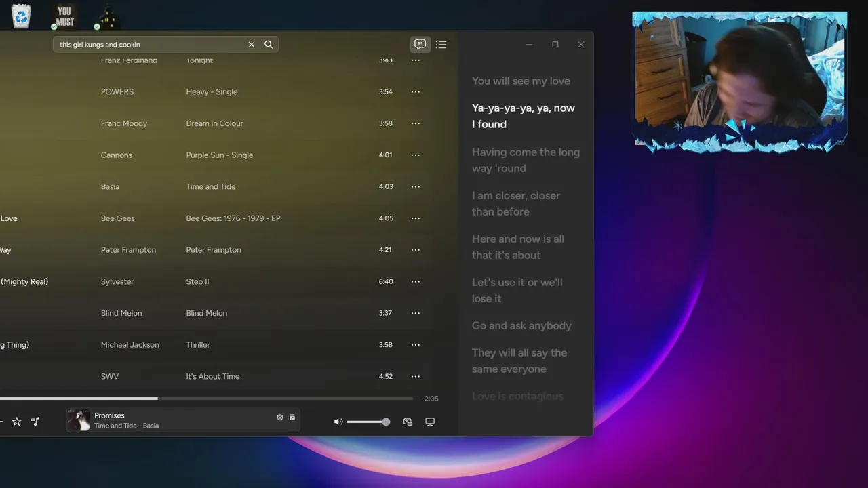This screenshot has width=868, height=488.
Task: Click the magnifier search icon
Action: tap(269, 45)
